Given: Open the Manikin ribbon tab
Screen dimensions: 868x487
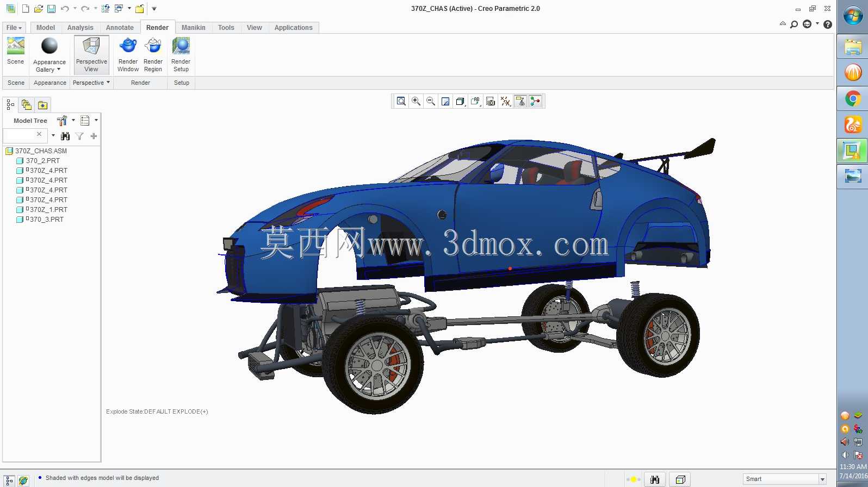Looking at the screenshot, I should [x=194, y=28].
